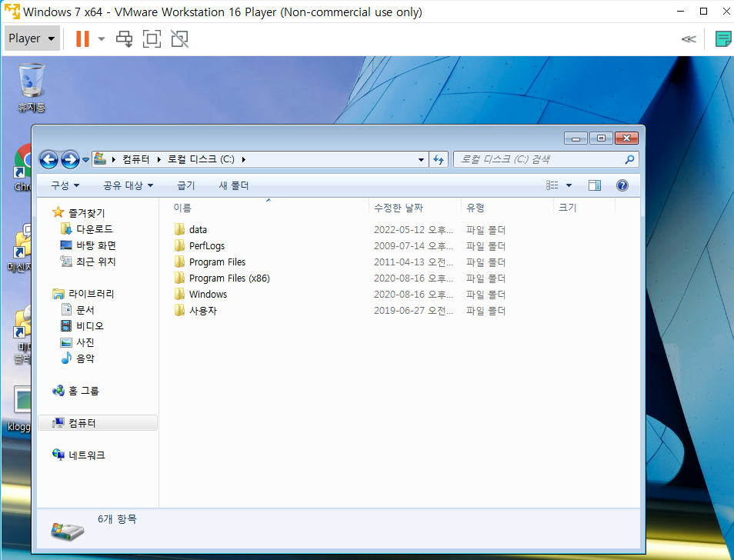The height and width of the screenshot is (560, 734).
Task: Click the Explorer forward navigation arrow
Action: 70,159
